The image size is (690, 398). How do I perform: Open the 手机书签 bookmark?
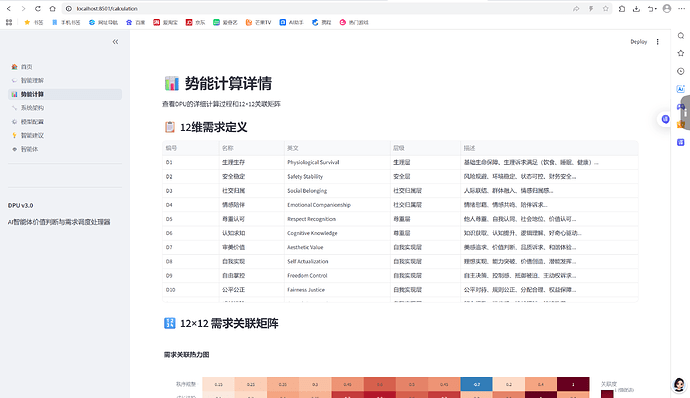point(66,22)
